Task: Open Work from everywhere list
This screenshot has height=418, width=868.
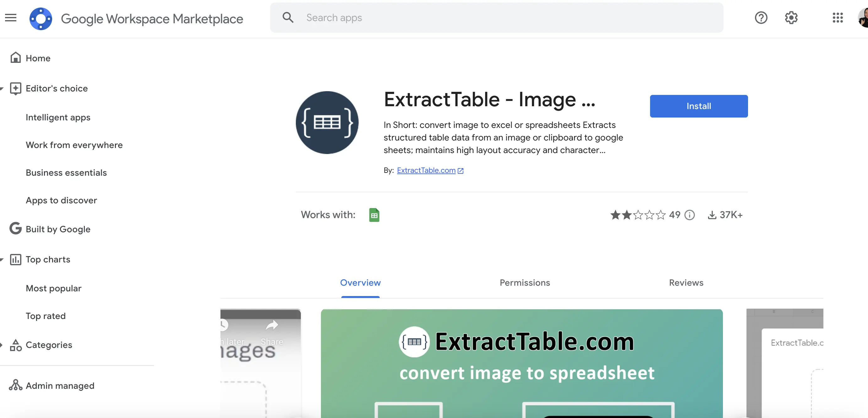Action: pos(74,145)
